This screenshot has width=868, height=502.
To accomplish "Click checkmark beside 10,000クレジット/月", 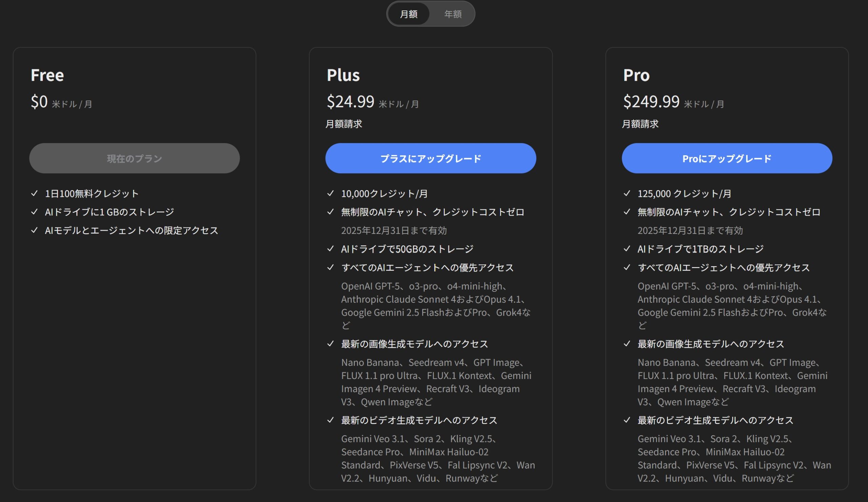I will tap(330, 194).
